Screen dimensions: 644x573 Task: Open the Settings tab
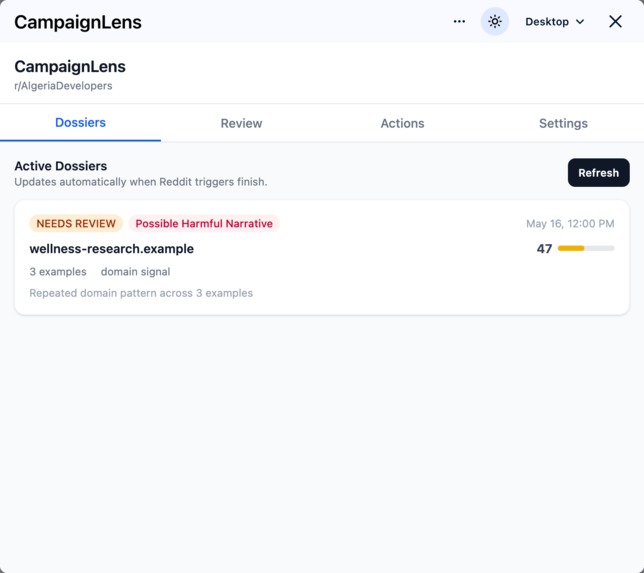[x=564, y=123]
